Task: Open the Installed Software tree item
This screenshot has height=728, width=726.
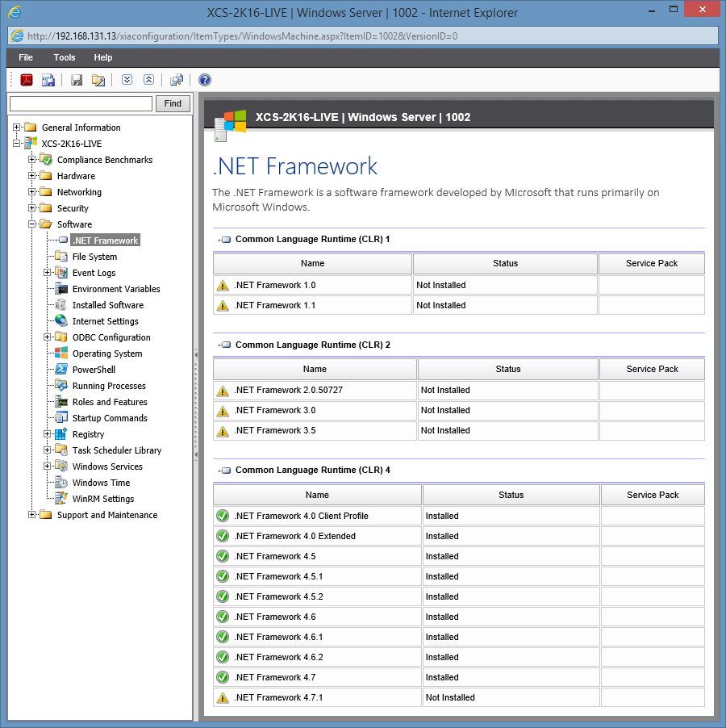Action: [x=108, y=305]
